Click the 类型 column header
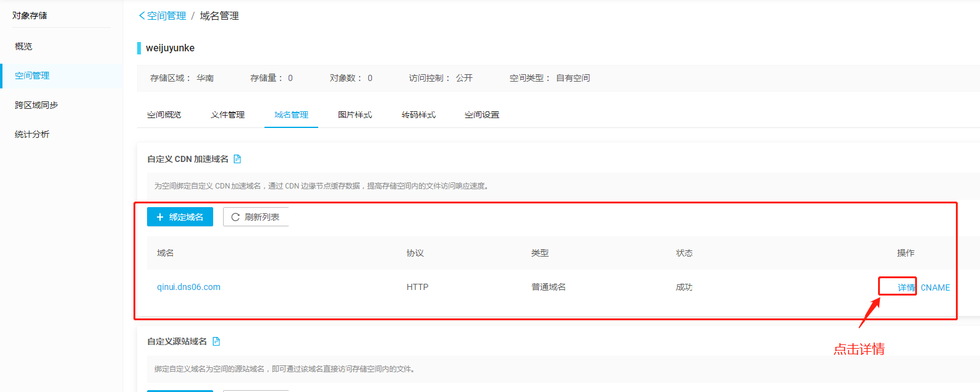980x392 pixels. (x=540, y=253)
